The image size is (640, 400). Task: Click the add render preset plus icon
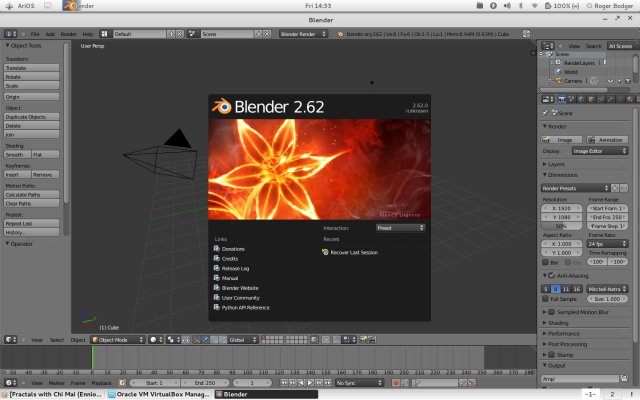tap(615, 188)
